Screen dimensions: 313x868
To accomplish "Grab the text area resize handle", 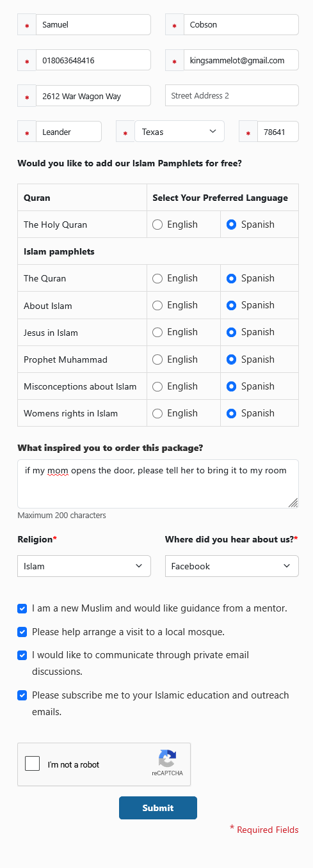I will [x=293, y=503].
